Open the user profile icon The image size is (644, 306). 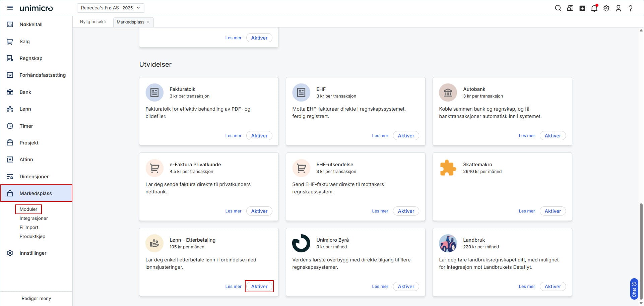click(x=618, y=8)
